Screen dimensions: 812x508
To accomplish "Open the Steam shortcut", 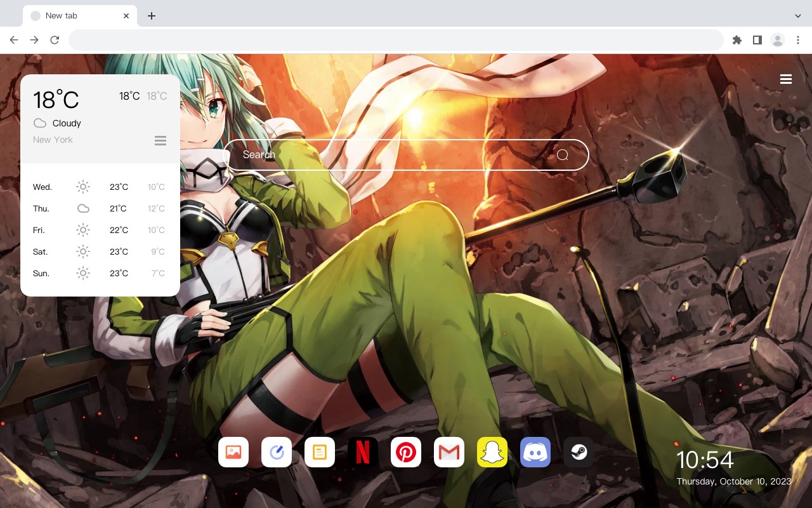I will (x=579, y=452).
